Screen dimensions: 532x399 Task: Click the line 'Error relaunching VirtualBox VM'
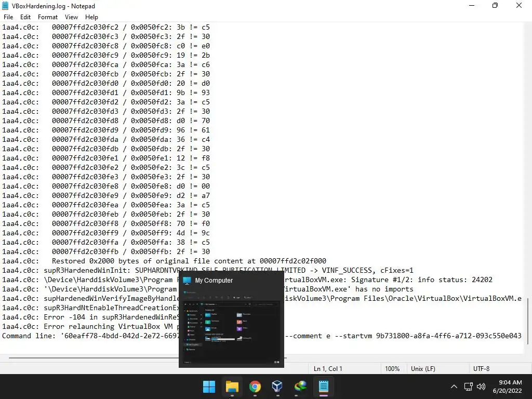point(90,326)
